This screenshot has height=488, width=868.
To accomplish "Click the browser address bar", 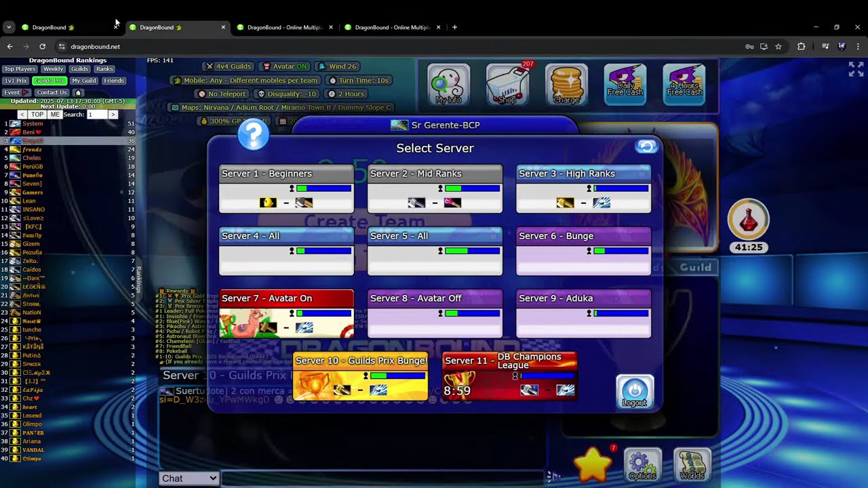I will [x=400, y=46].
